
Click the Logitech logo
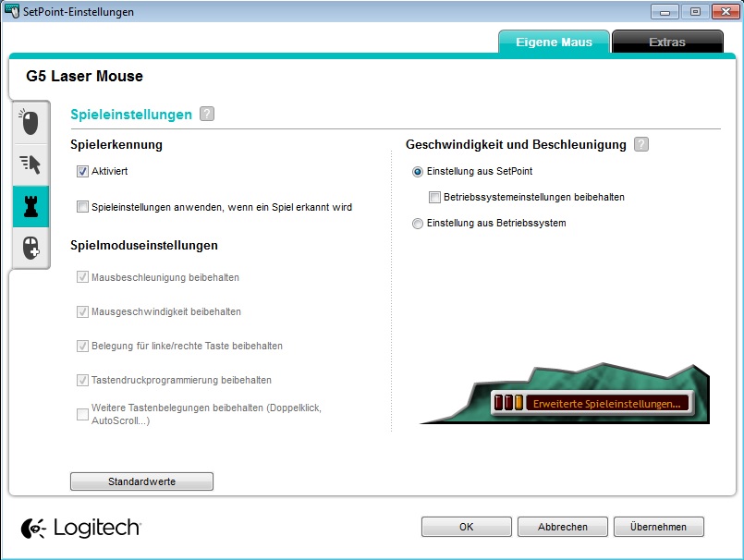click(80, 528)
